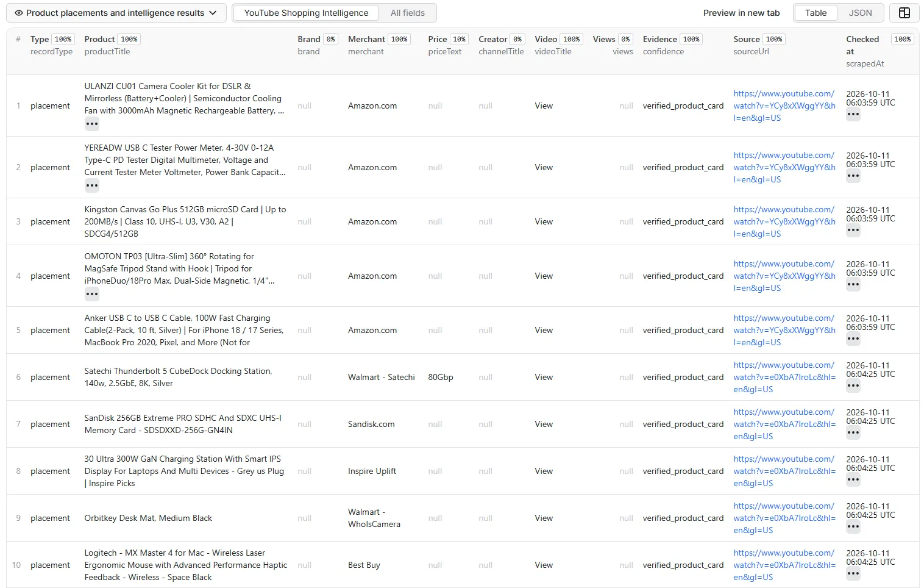Click Preview in new tab
This screenshot has width=924, height=588.
pyautogui.click(x=741, y=13)
